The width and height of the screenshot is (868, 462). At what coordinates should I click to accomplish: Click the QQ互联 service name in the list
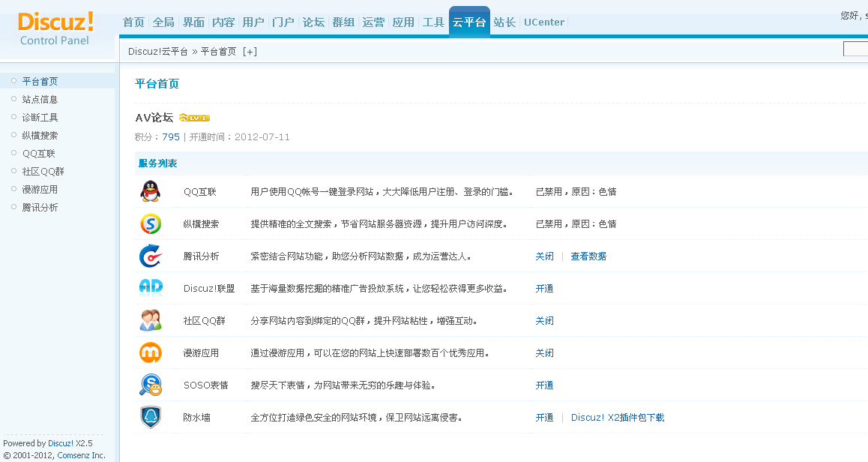[x=200, y=192]
